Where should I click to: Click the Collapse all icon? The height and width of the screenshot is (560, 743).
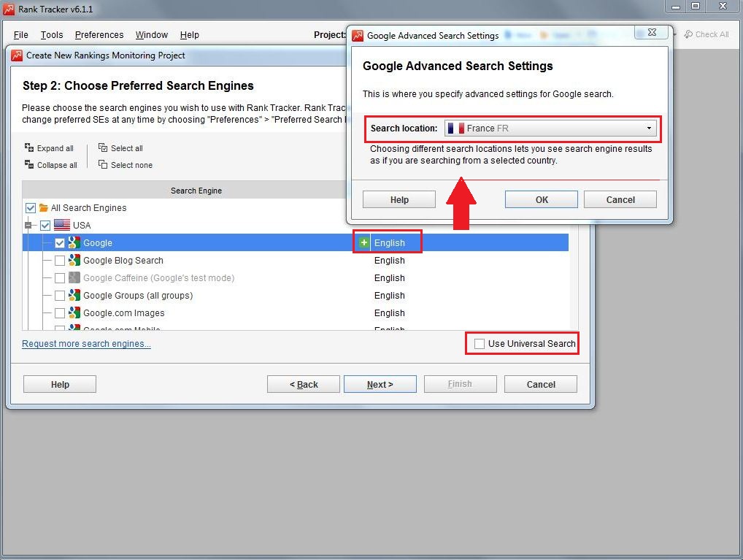pyautogui.click(x=29, y=164)
